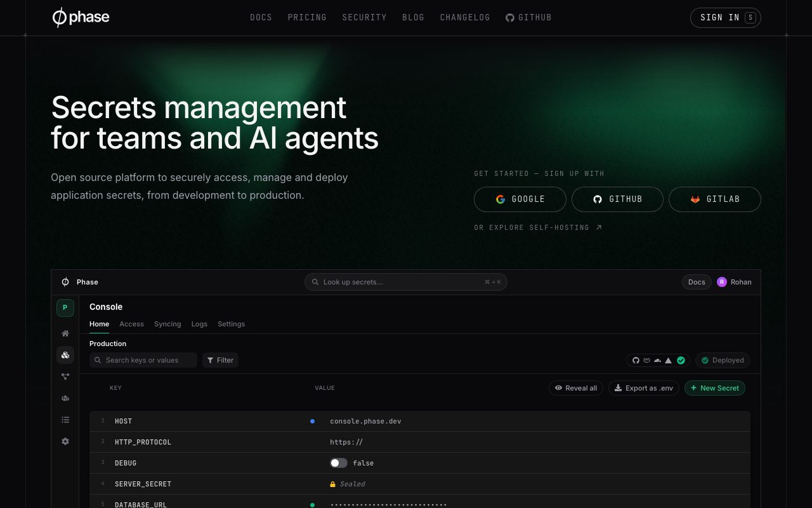The height and width of the screenshot is (508, 812).
Task: Focus the Search keys or values field
Action: [143, 360]
